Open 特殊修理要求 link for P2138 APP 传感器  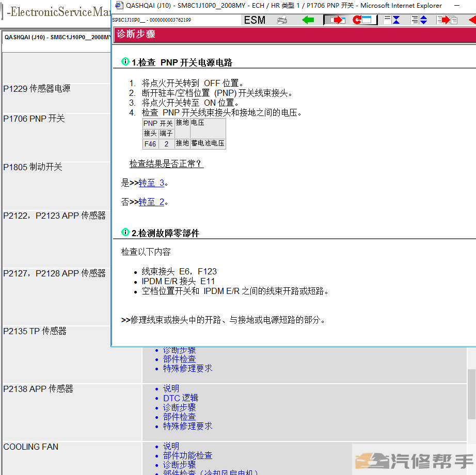tap(187, 427)
